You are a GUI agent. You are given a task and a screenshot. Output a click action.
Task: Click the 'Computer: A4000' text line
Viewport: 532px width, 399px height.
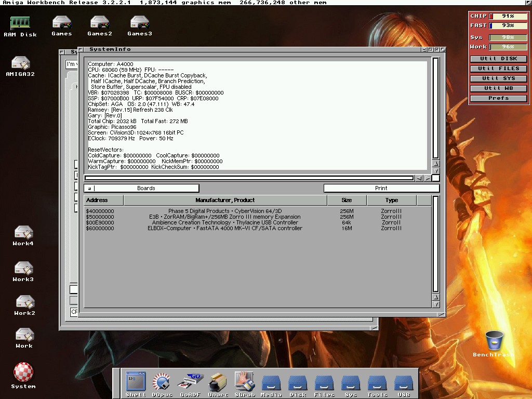(111, 64)
